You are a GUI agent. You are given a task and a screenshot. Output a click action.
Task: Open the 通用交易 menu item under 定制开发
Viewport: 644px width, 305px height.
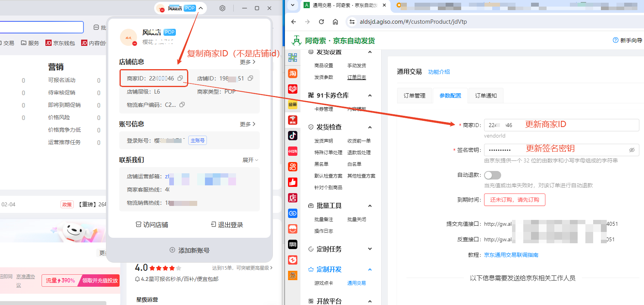[356, 283]
